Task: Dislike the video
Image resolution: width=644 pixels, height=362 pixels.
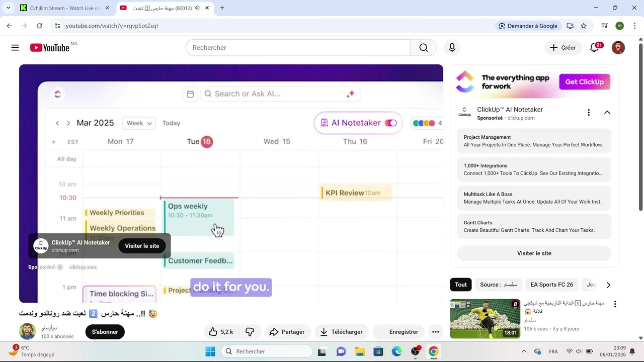Action: (x=250, y=332)
